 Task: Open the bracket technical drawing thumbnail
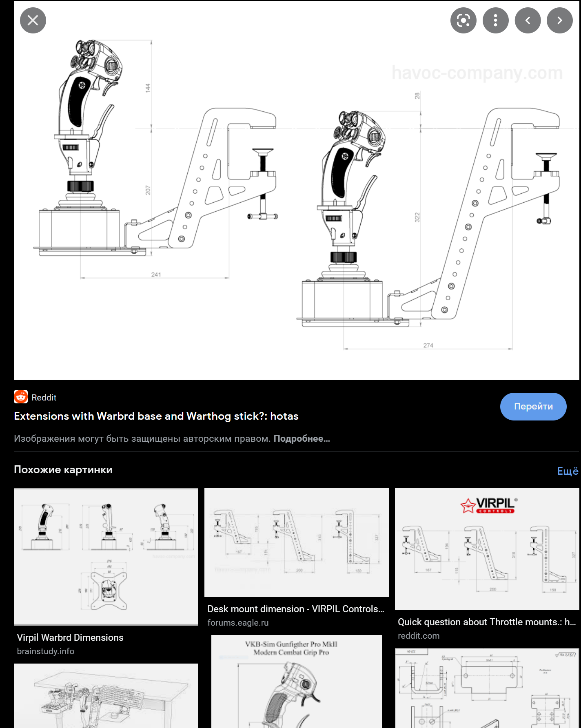point(487,688)
